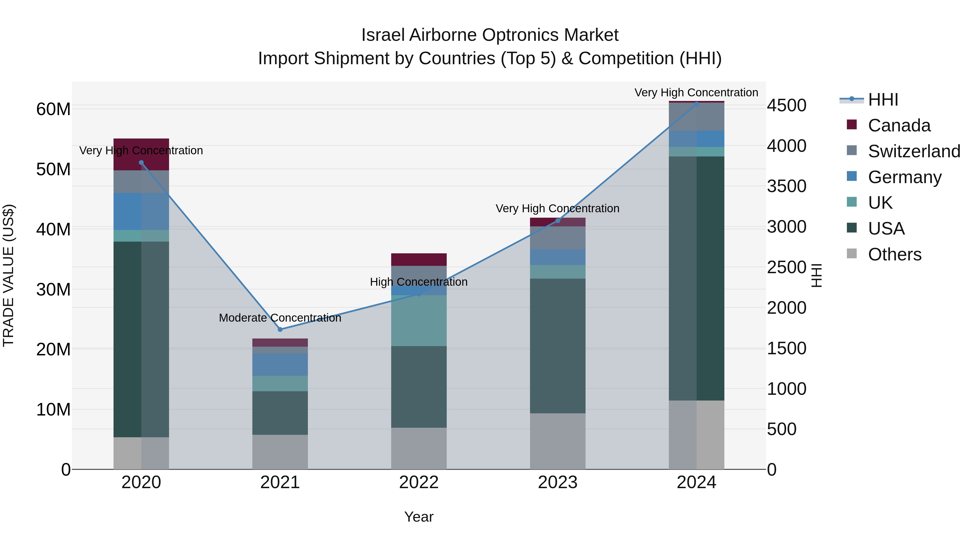Image resolution: width=980 pixels, height=551 pixels.
Task: Click the 'Israel Airborne Optronics Market' title
Action: pyautogui.click(x=490, y=35)
